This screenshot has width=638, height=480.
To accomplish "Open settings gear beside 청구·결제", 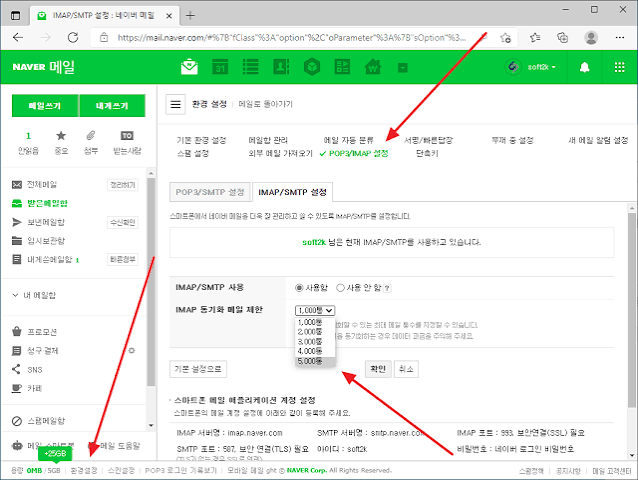I will 131,351.
